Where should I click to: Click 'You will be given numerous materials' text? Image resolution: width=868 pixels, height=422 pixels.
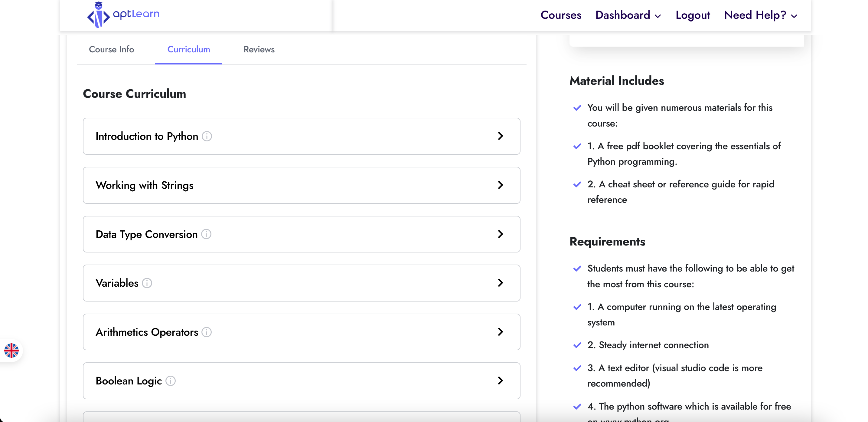[x=680, y=115]
